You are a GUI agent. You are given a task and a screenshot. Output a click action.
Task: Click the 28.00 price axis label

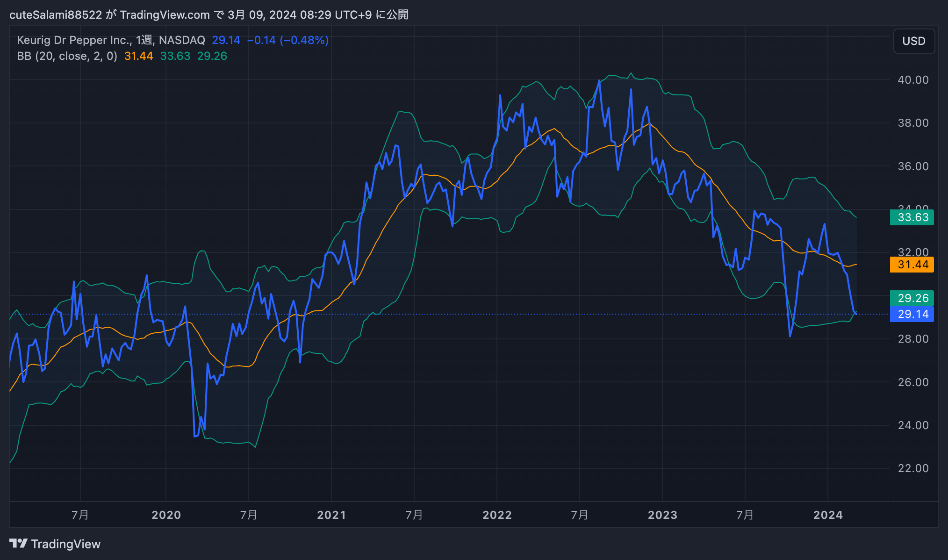click(913, 339)
